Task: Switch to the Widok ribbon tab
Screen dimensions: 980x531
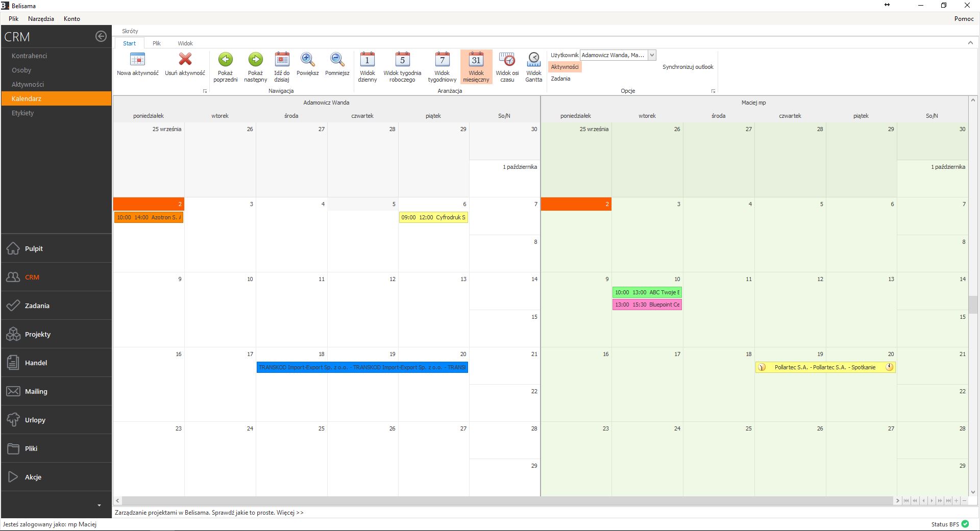Action: 185,43
